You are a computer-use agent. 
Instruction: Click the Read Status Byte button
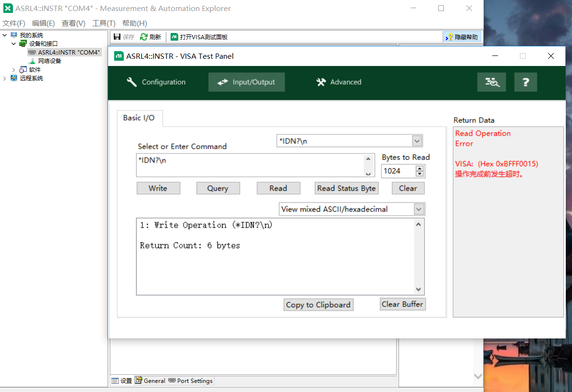point(346,188)
